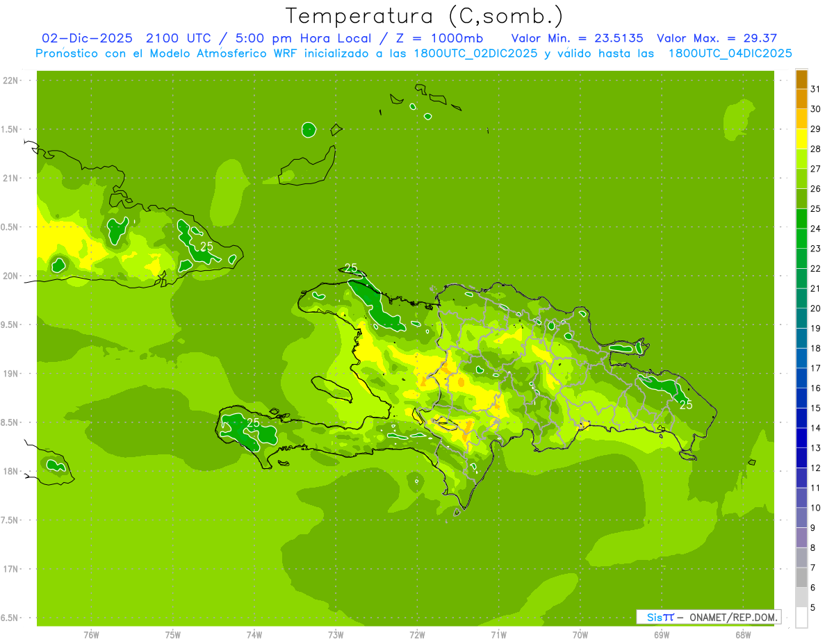The height and width of the screenshot is (644, 834).
Task: Click the colorbar label "24"
Action: pos(816,229)
